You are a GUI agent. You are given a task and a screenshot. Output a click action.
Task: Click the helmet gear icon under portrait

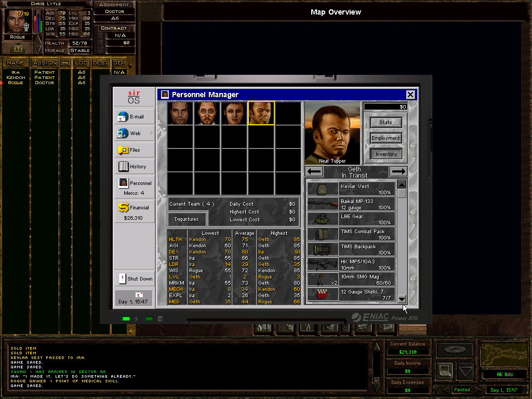point(18,49)
